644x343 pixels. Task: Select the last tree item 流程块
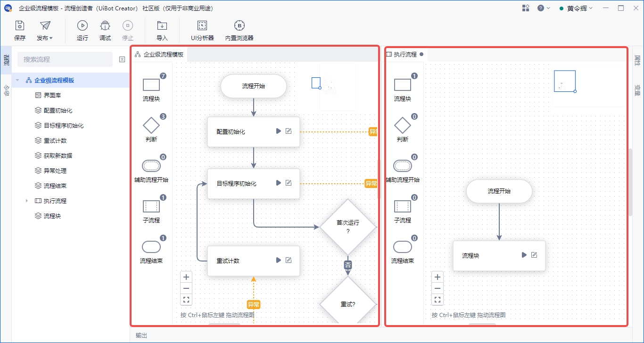point(52,216)
